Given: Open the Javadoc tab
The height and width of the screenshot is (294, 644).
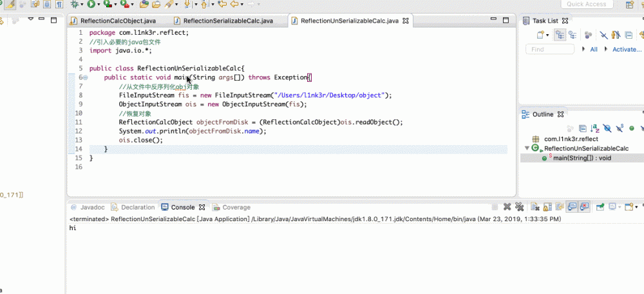Looking at the screenshot, I should tap(88, 207).
